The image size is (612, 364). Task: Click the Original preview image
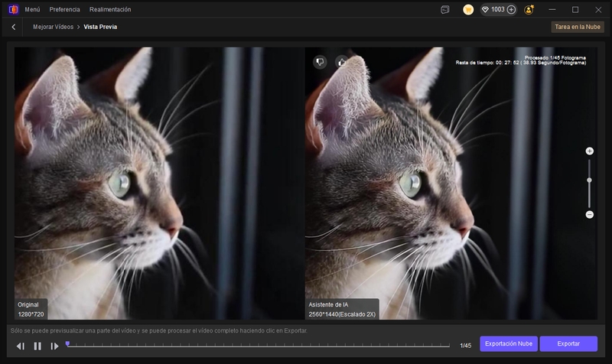click(x=159, y=184)
